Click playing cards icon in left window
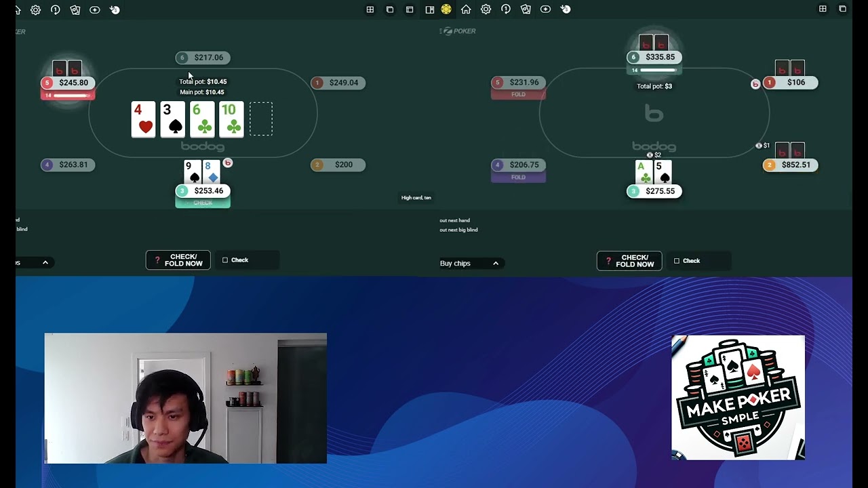 coord(75,9)
